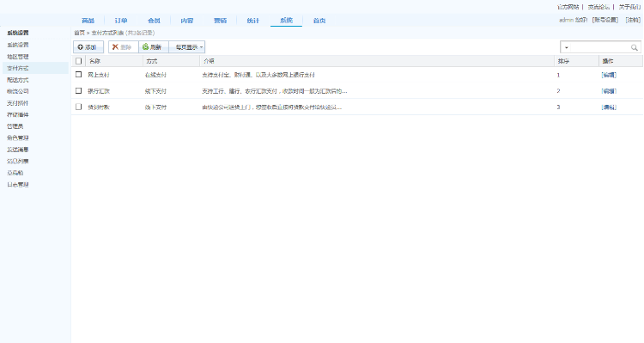Click the 银行汇款 row's method cell
This screenshot has height=343, width=644.
coord(155,91)
